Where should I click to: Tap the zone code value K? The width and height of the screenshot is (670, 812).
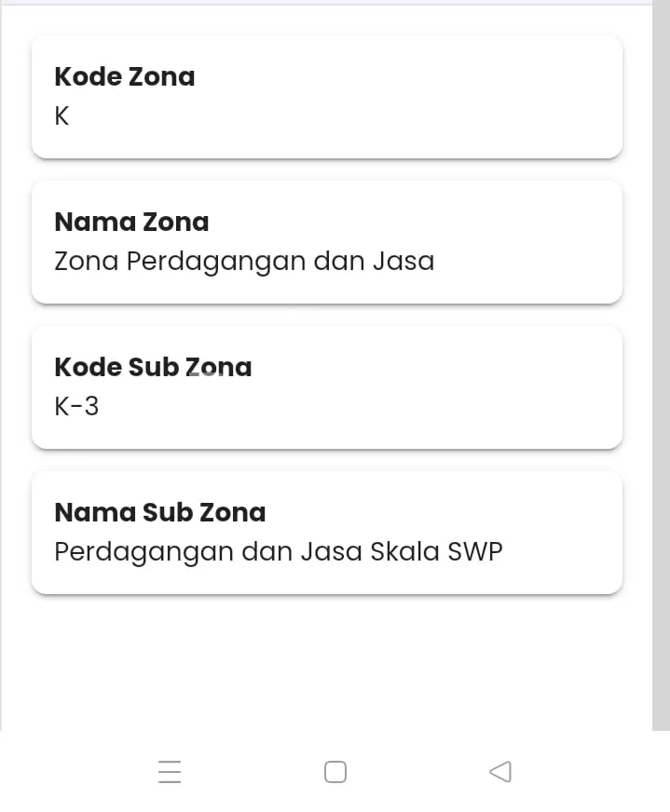click(x=62, y=116)
